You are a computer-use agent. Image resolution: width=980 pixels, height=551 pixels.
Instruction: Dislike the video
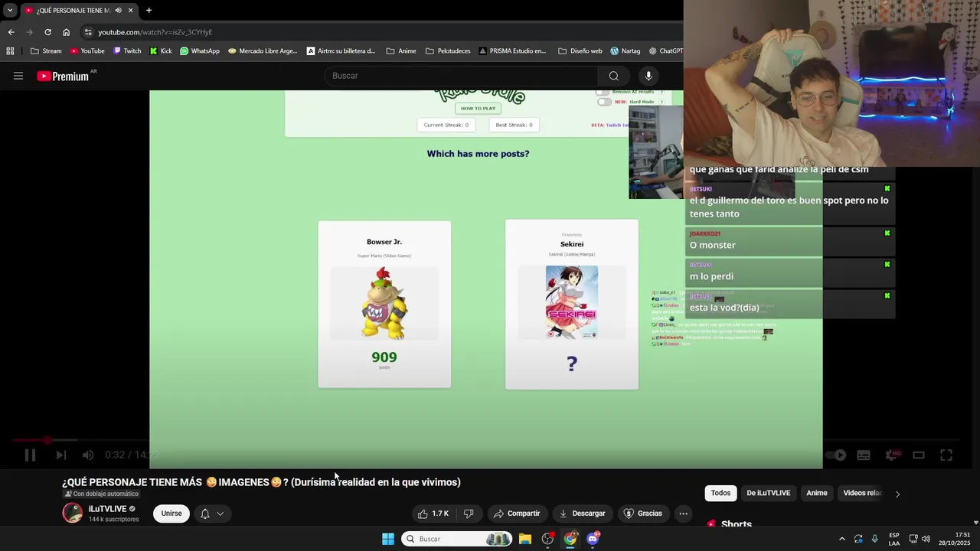click(469, 514)
